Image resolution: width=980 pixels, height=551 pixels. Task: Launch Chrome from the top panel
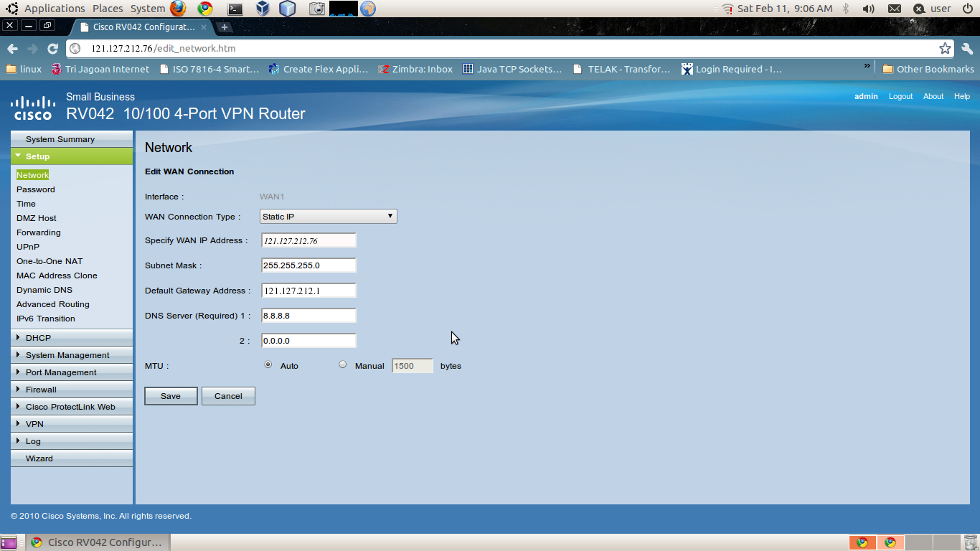205,9
